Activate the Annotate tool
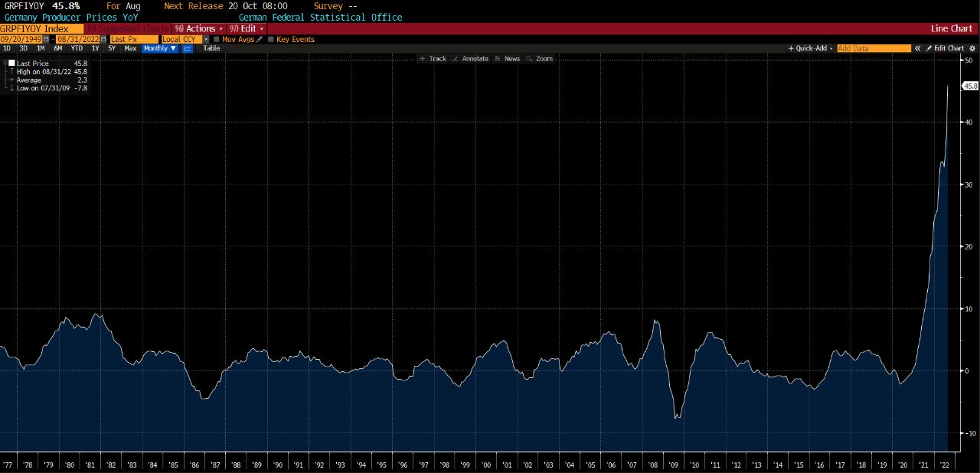980x473 pixels. tap(471, 59)
